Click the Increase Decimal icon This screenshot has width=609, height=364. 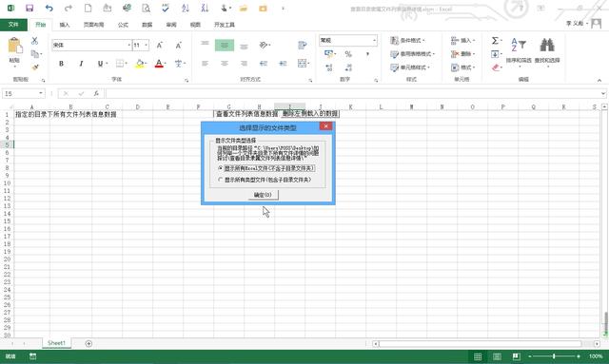[329, 67]
